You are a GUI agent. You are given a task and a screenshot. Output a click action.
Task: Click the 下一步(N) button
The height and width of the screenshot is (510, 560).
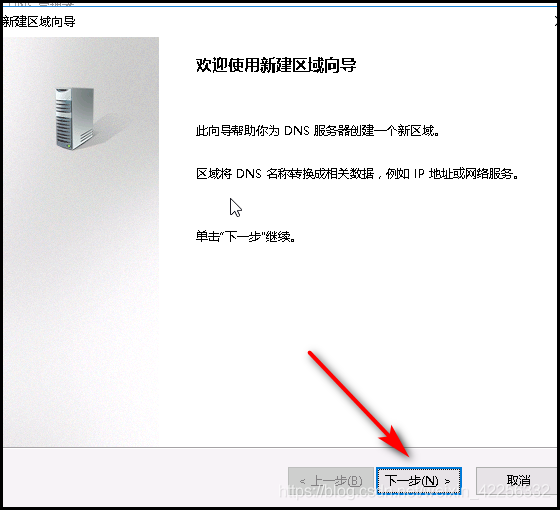[x=419, y=481]
